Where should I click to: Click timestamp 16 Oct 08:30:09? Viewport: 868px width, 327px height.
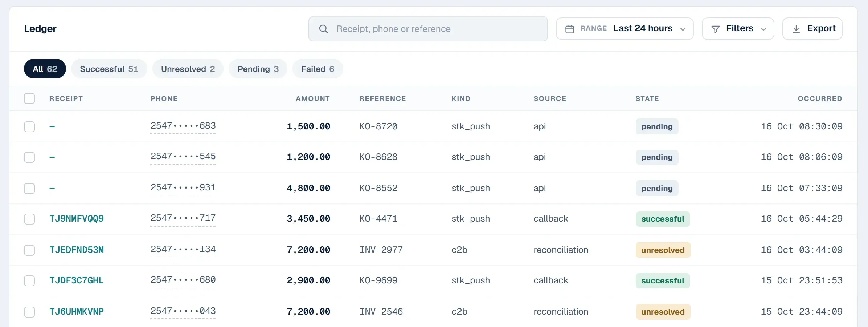pos(802,126)
